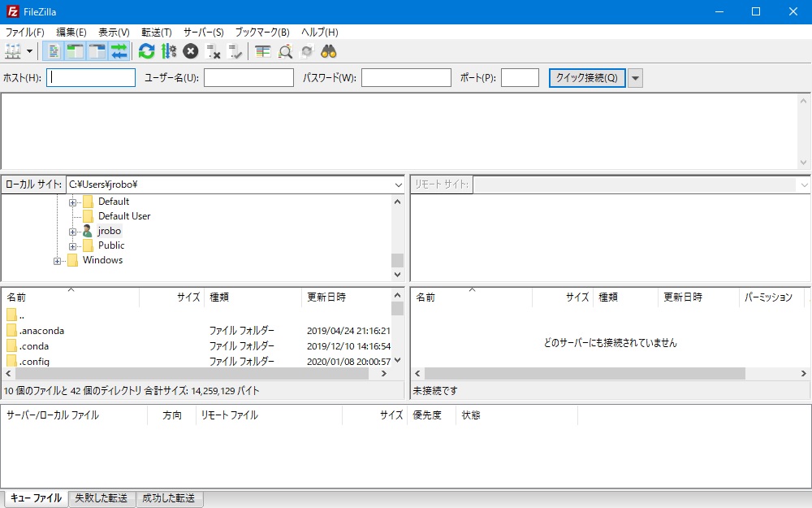Open the Site Manager icon

12,51
